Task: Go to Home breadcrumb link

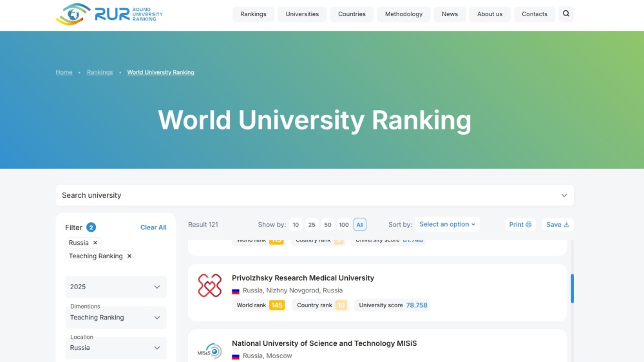Action: coord(64,72)
